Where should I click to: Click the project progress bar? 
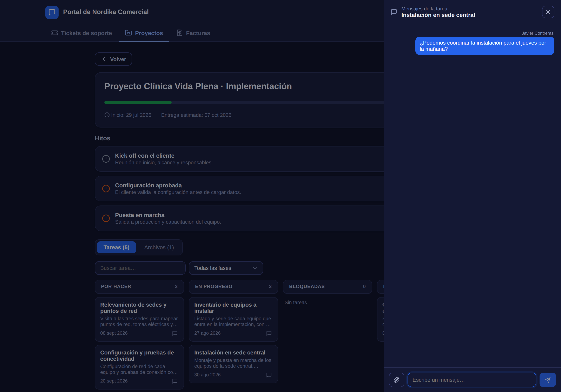click(244, 102)
